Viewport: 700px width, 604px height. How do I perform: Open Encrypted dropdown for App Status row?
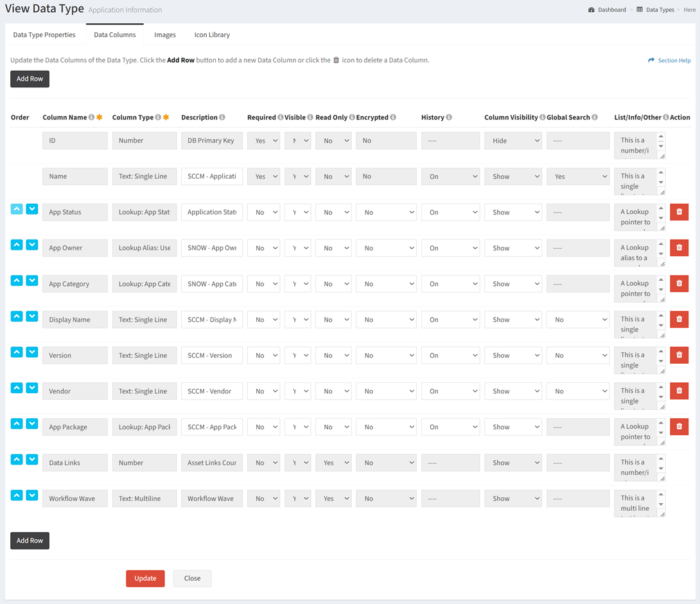coord(386,212)
